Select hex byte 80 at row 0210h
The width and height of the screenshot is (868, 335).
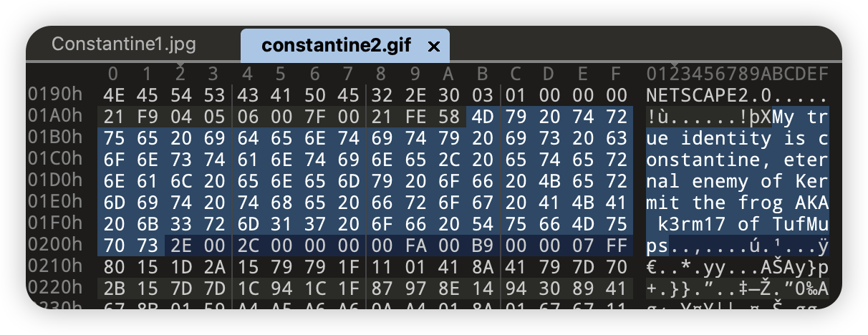[x=113, y=268]
